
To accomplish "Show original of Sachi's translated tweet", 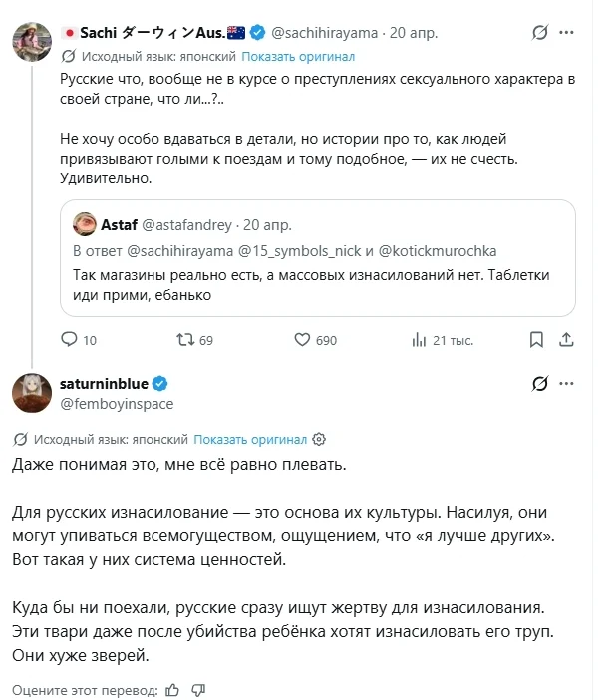I will [298, 57].
